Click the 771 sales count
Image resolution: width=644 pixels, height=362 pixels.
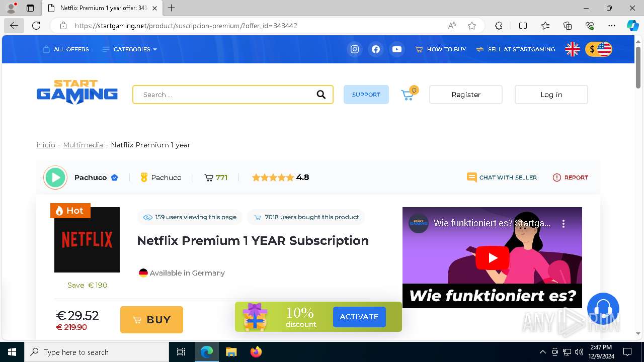point(216,177)
